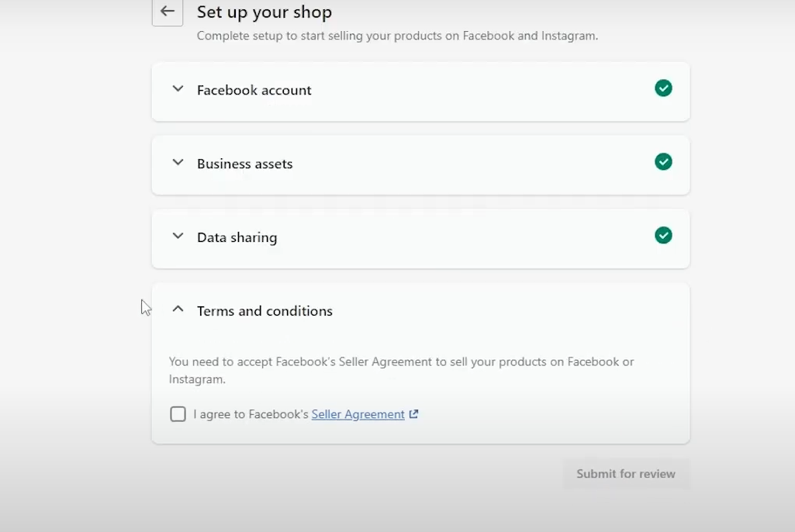
Task: Select the Business assets section title
Action: pyautogui.click(x=244, y=164)
